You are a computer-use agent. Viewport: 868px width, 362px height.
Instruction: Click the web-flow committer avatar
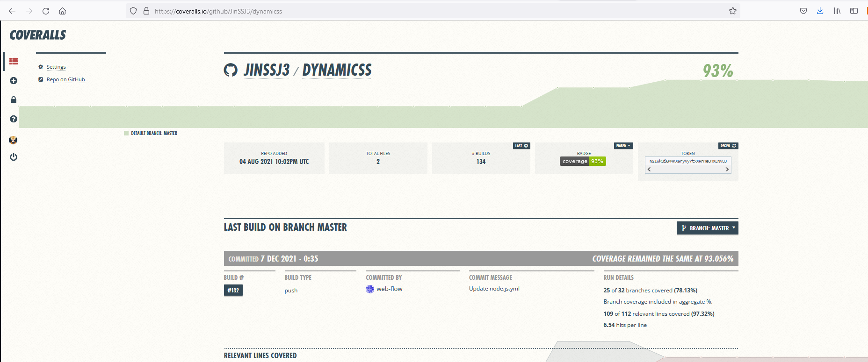[x=370, y=289]
